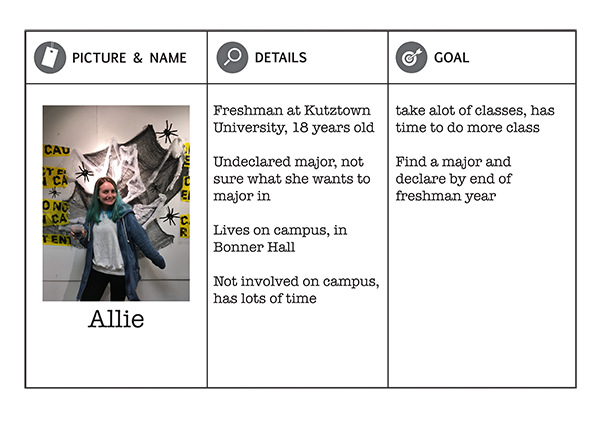
Task: Click the tag icon beside Picture & Name
Action: click(50, 57)
